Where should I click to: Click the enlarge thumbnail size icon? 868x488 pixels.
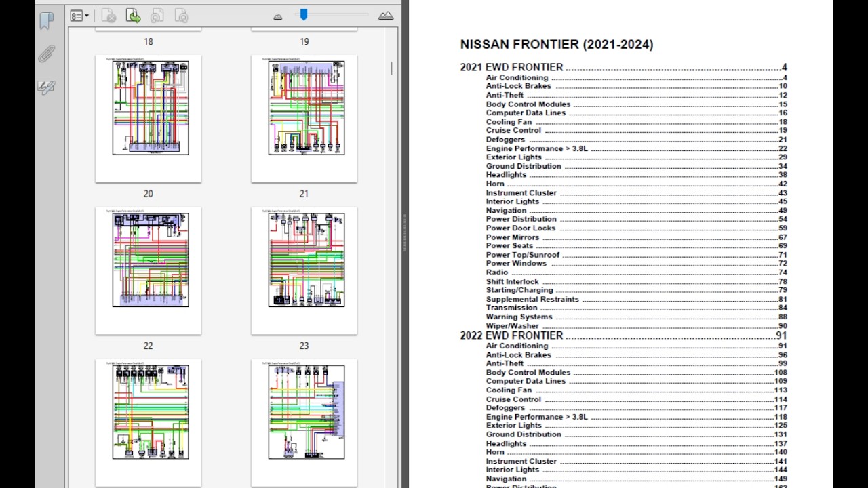click(x=386, y=16)
